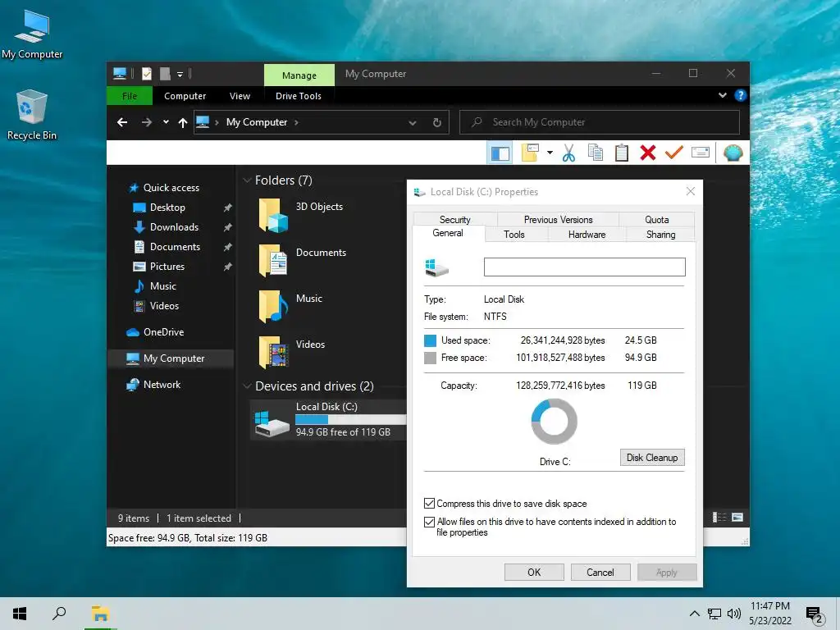Click the Paste clipboard icon
The image size is (840, 630).
click(622, 153)
